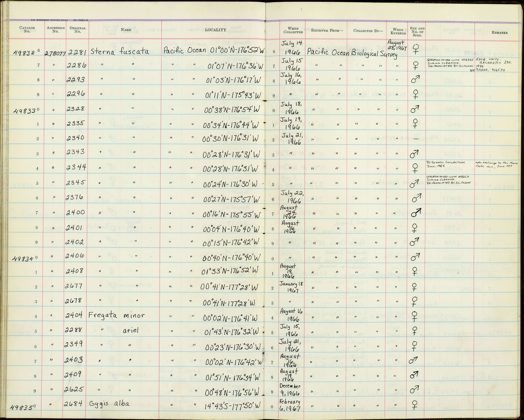Click original number 2406

tap(75, 255)
